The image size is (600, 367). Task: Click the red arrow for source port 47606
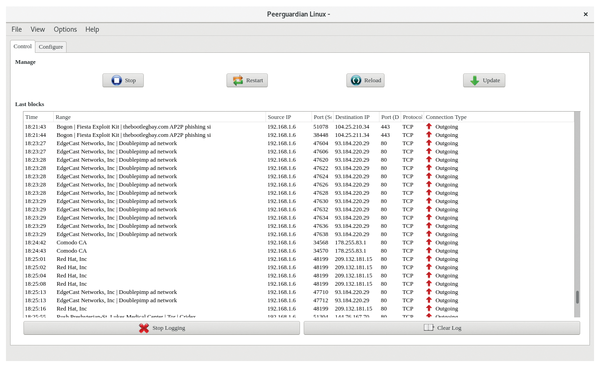(x=429, y=151)
